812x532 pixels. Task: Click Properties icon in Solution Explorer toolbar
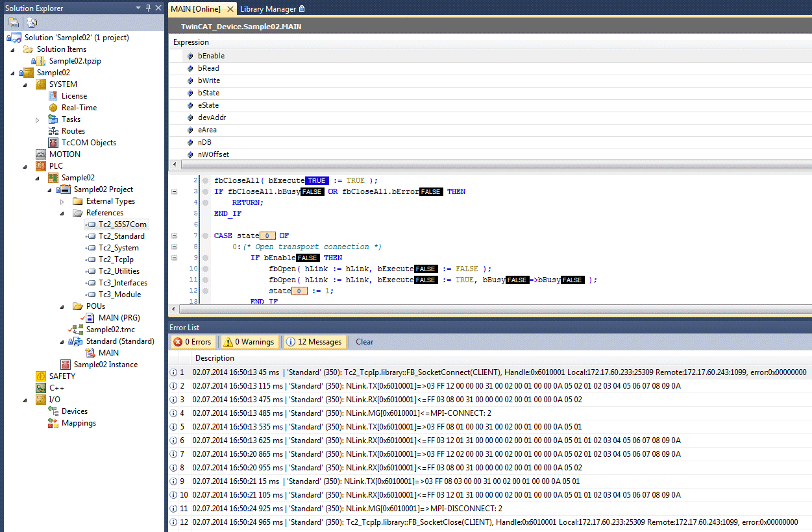tap(13, 23)
